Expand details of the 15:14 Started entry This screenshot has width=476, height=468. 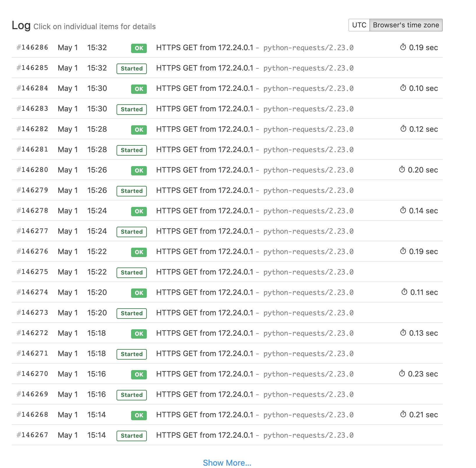(131, 435)
